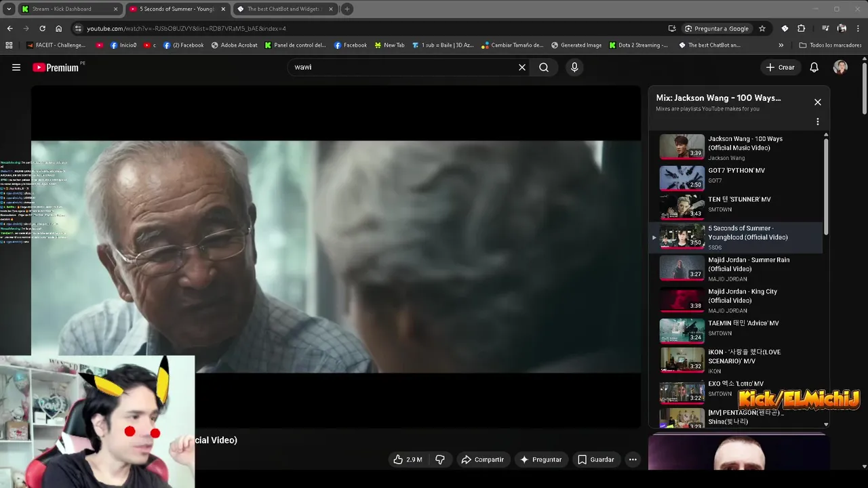Open Todos los marcadores folder
Viewport: 868px width, 488px height.
pos(831,45)
